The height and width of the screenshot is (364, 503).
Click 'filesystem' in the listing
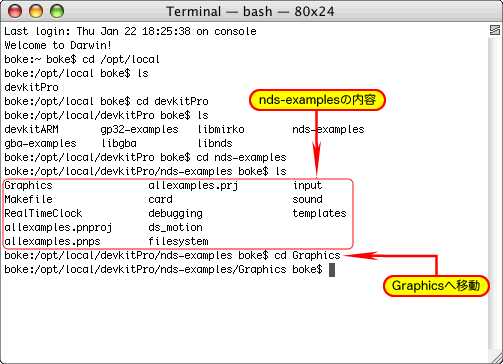point(178,241)
